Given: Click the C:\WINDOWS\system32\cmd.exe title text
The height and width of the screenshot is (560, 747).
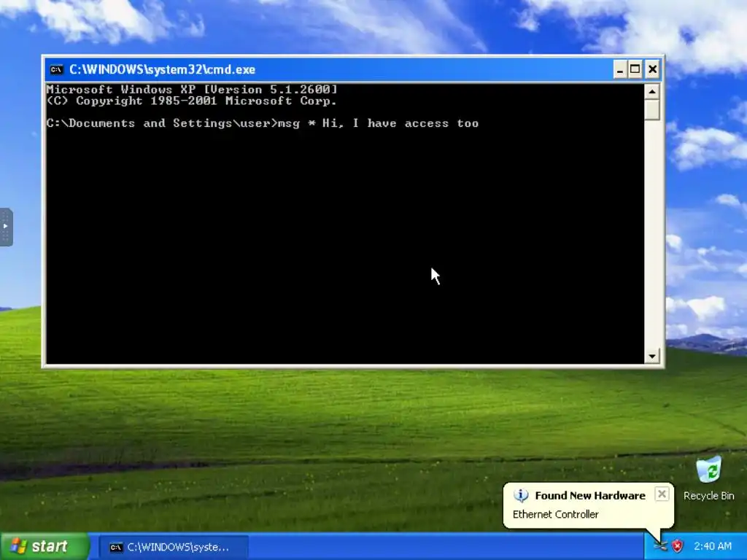Looking at the screenshot, I should [163, 69].
